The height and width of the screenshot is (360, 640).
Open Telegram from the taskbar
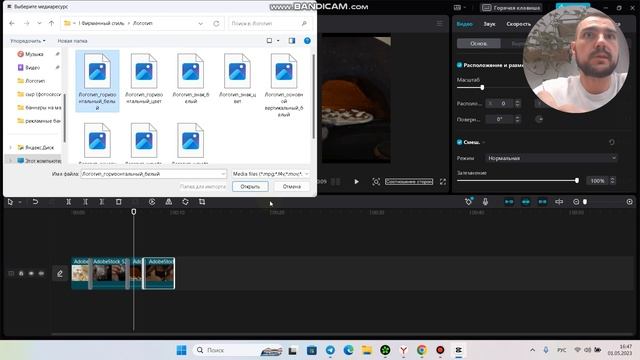(x=330, y=350)
